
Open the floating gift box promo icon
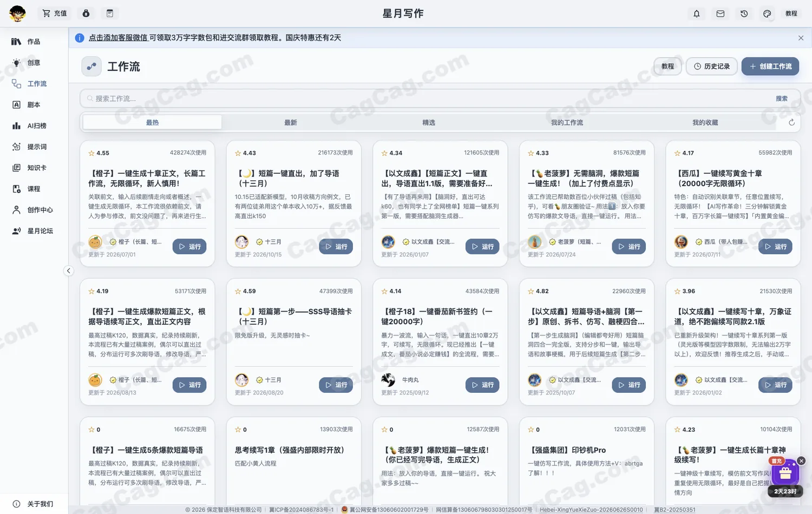785,473
